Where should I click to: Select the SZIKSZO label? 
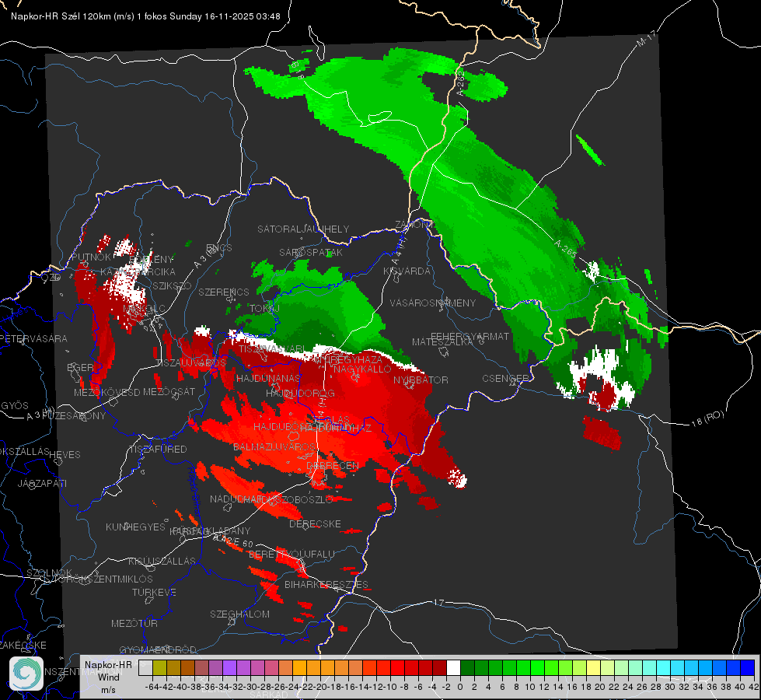pos(172,286)
